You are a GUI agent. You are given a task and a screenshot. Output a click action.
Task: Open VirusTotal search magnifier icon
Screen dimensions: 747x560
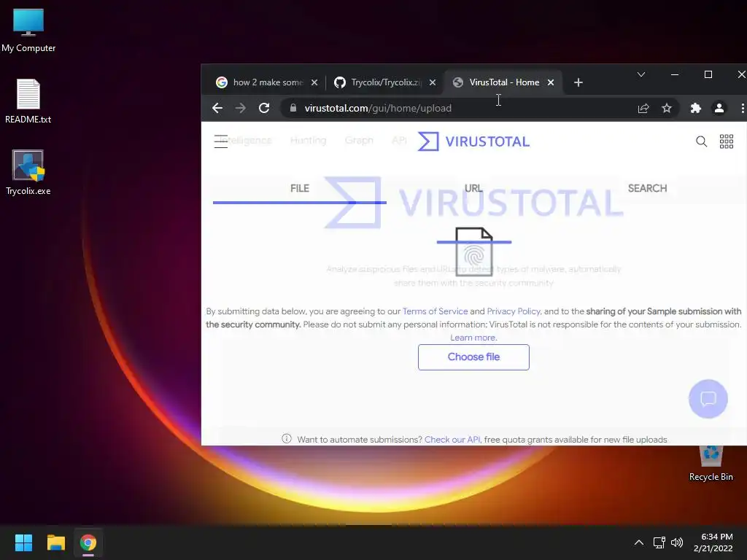701,141
